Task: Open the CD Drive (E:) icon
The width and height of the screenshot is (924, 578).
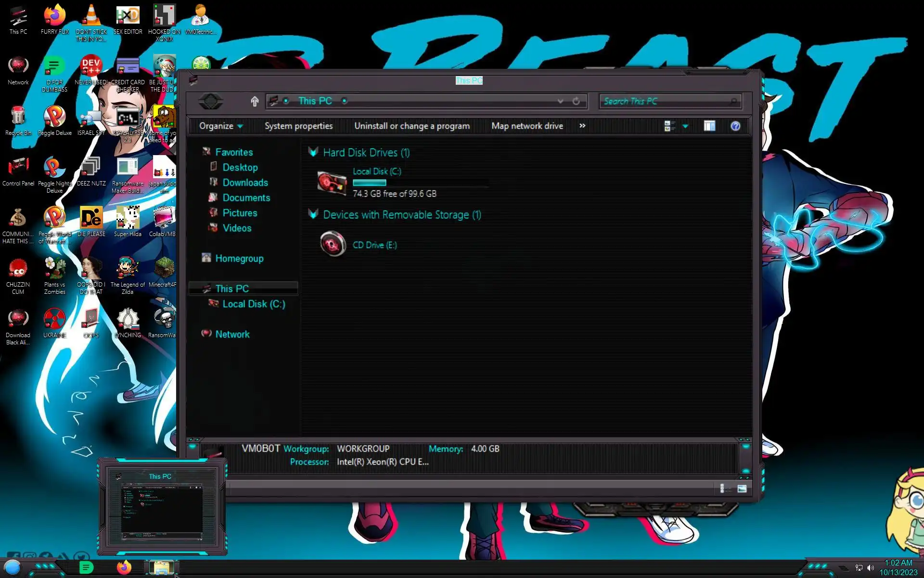Action: (x=333, y=244)
